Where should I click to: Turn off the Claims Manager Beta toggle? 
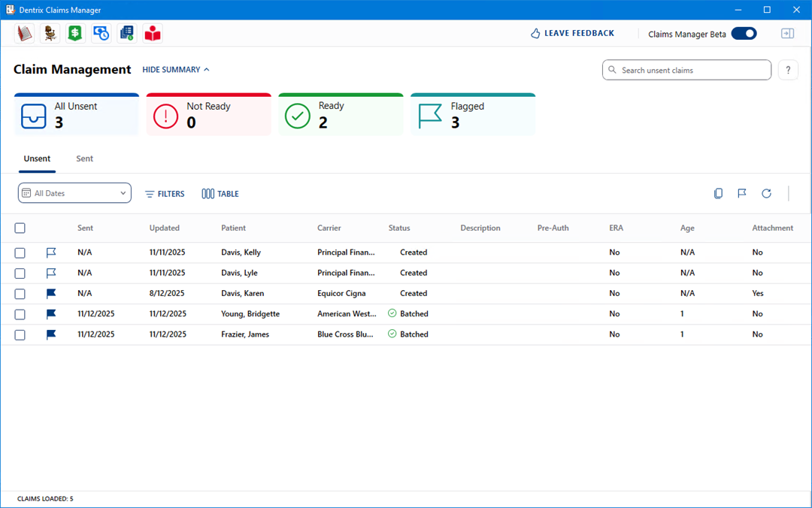(x=744, y=33)
